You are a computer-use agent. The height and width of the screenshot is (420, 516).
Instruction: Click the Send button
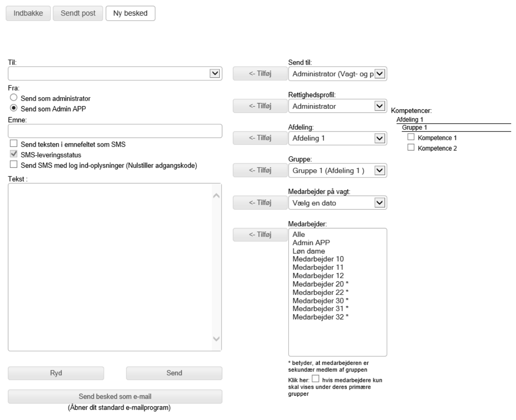point(174,373)
